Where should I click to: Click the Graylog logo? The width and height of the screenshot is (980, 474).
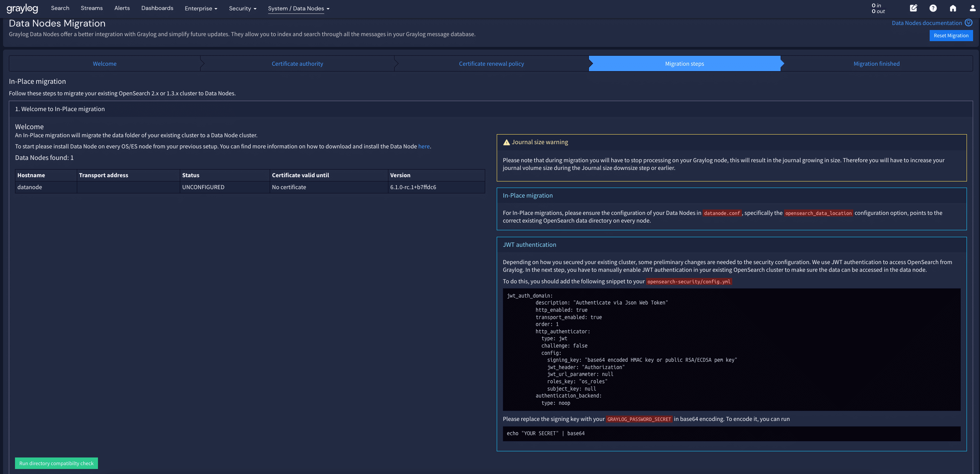pos(22,8)
